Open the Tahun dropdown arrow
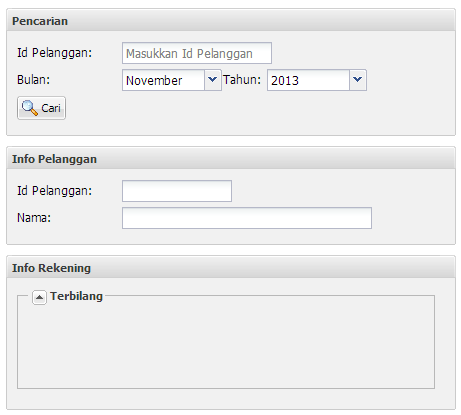This screenshot has width=461, height=415. 358,80
